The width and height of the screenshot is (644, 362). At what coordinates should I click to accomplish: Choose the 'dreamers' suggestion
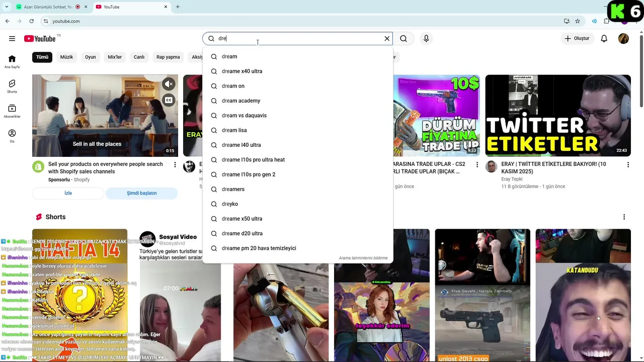297,189
